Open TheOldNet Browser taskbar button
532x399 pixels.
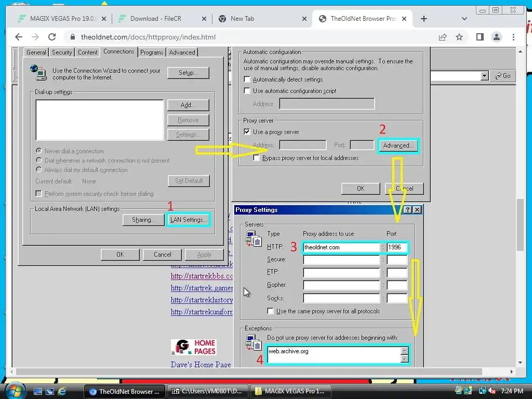click(x=124, y=391)
